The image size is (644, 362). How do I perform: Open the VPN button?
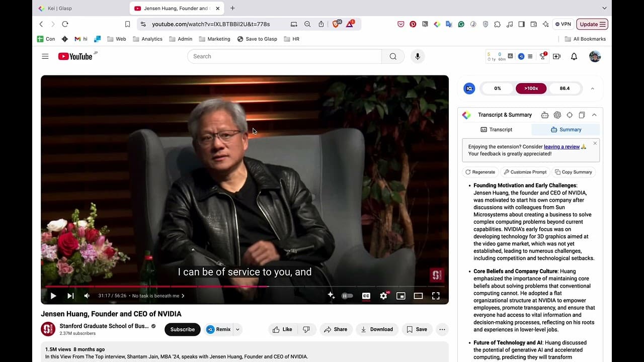click(x=563, y=24)
